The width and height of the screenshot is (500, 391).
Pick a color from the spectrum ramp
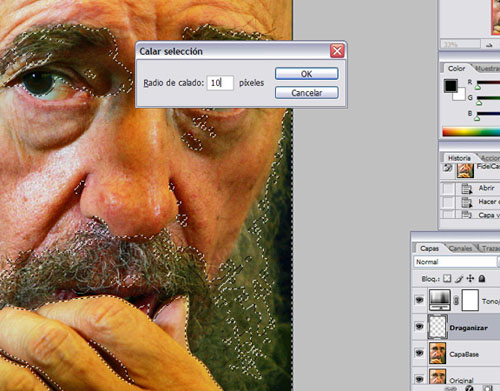471,132
